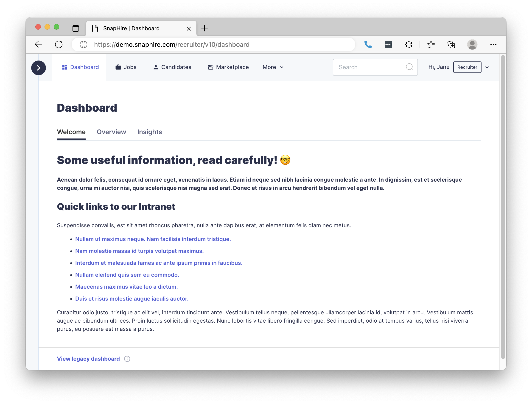Open the favorites star icon
The width and height of the screenshot is (532, 404).
point(431,44)
